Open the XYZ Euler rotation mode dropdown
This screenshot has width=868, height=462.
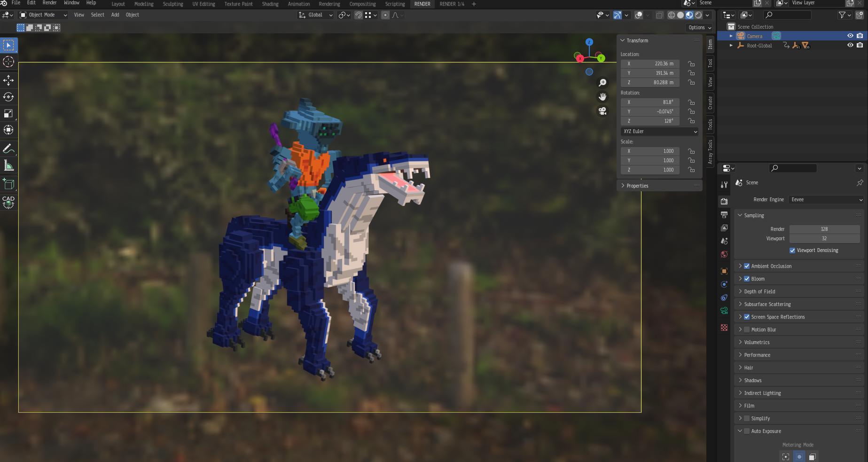[x=660, y=132]
